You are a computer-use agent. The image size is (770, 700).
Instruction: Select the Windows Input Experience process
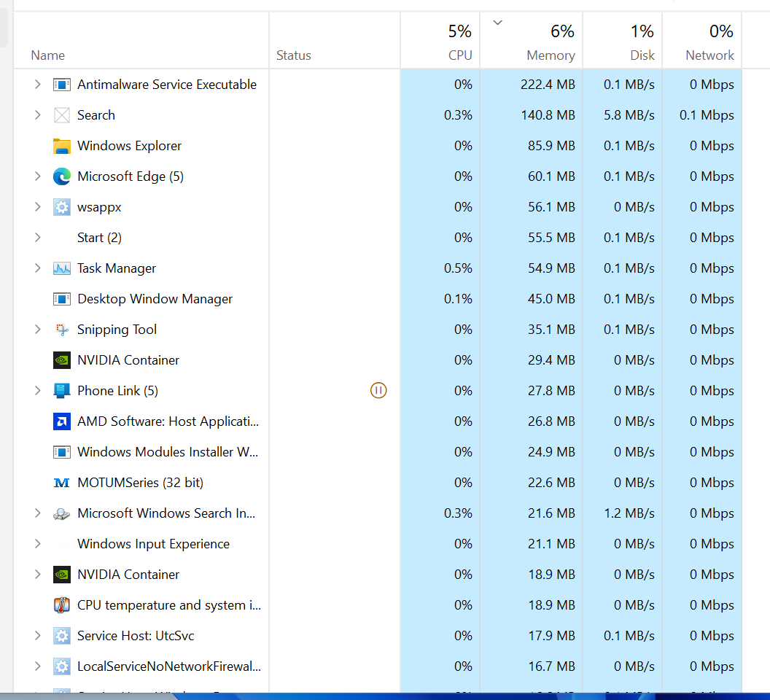[153, 544]
